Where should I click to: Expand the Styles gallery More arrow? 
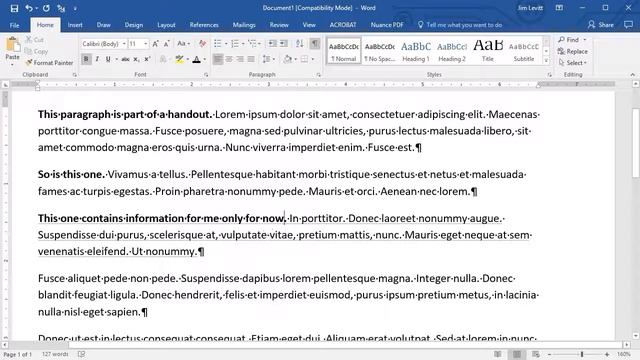pyautogui.click(x=546, y=60)
